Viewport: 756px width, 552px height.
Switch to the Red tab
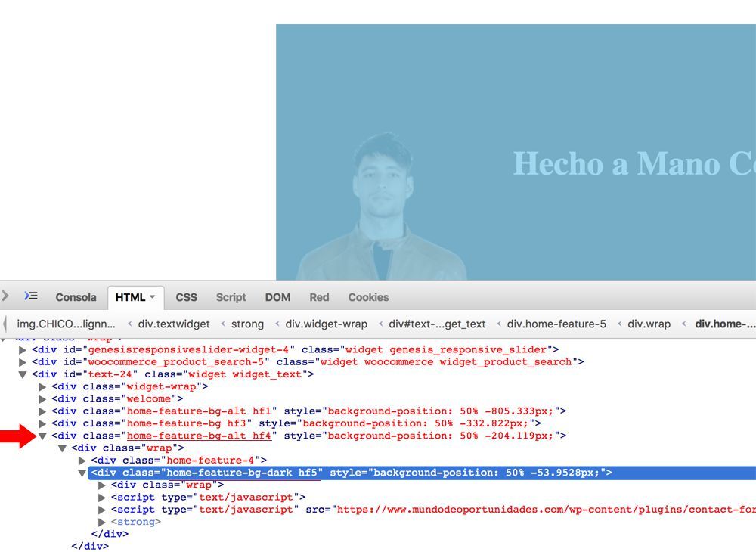319,297
